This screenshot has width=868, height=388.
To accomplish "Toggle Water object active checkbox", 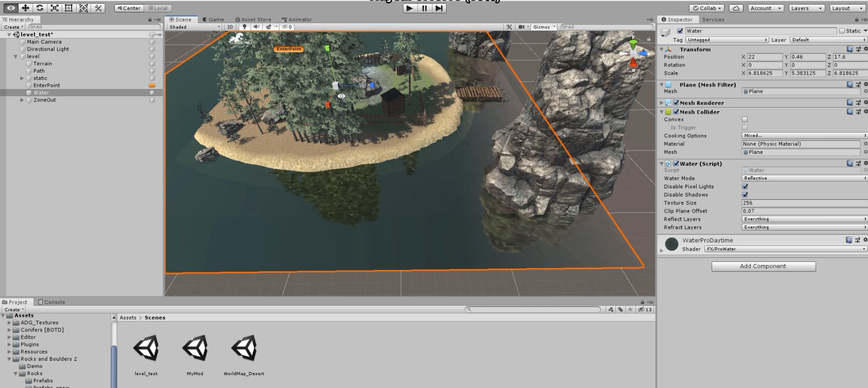I will pyautogui.click(x=680, y=31).
